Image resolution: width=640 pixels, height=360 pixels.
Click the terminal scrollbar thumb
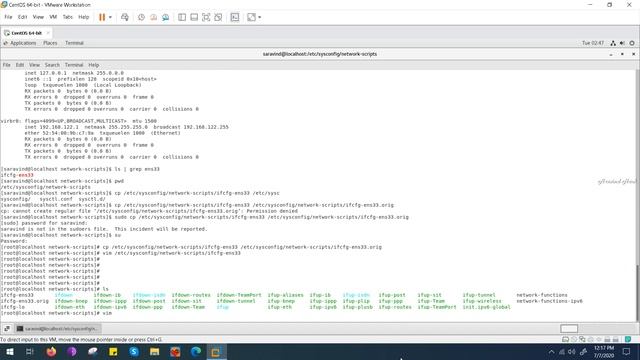tap(638, 293)
